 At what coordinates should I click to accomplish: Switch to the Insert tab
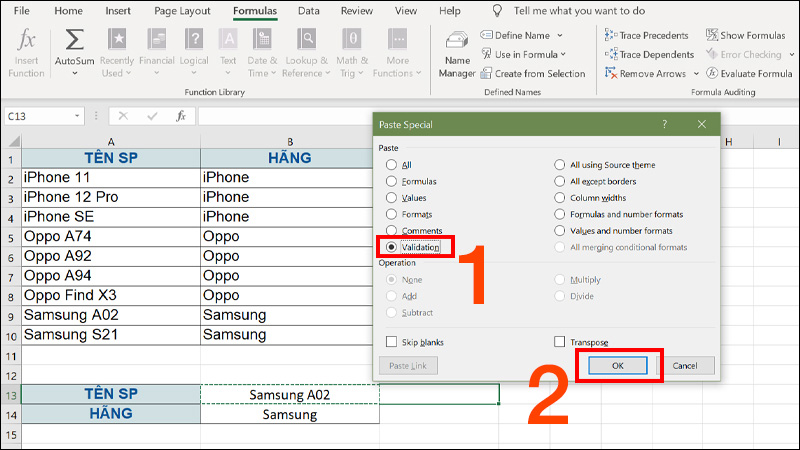pyautogui.click(x=118, y=11)
